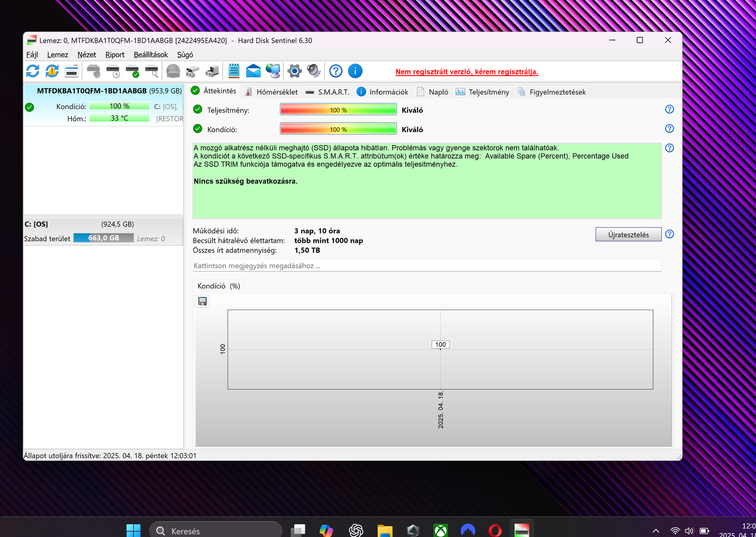Screen dimensions: 756x537
Task: Click the status bar last-refresh text
Action: [x=110, y=456]
